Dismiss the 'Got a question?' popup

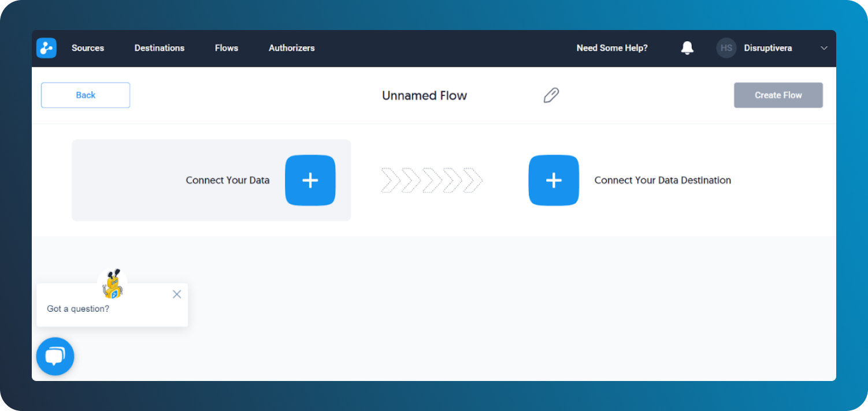[x=177, y=294]
